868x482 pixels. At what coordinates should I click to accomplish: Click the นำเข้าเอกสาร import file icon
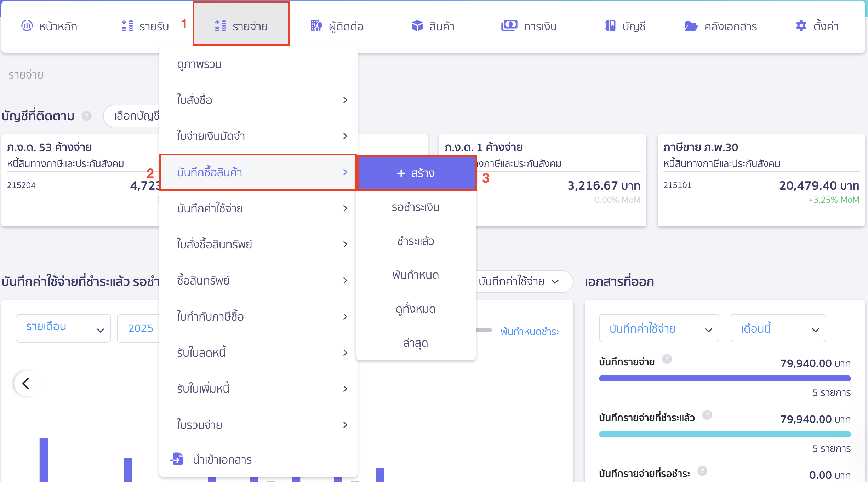(177, 459)
